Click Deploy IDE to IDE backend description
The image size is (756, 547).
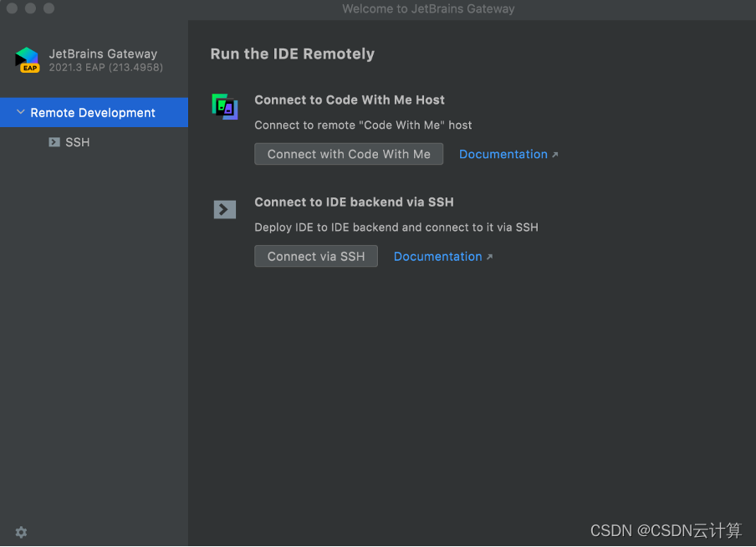point(396,227)
